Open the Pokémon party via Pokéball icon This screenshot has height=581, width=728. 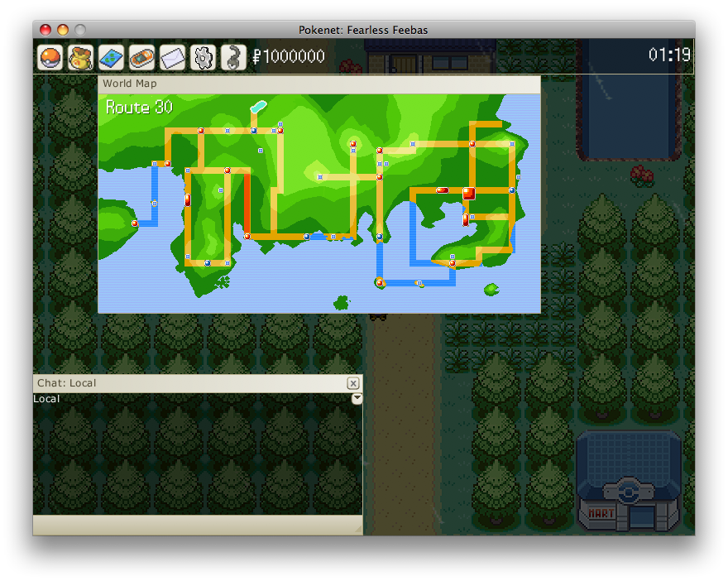[50, 57]
